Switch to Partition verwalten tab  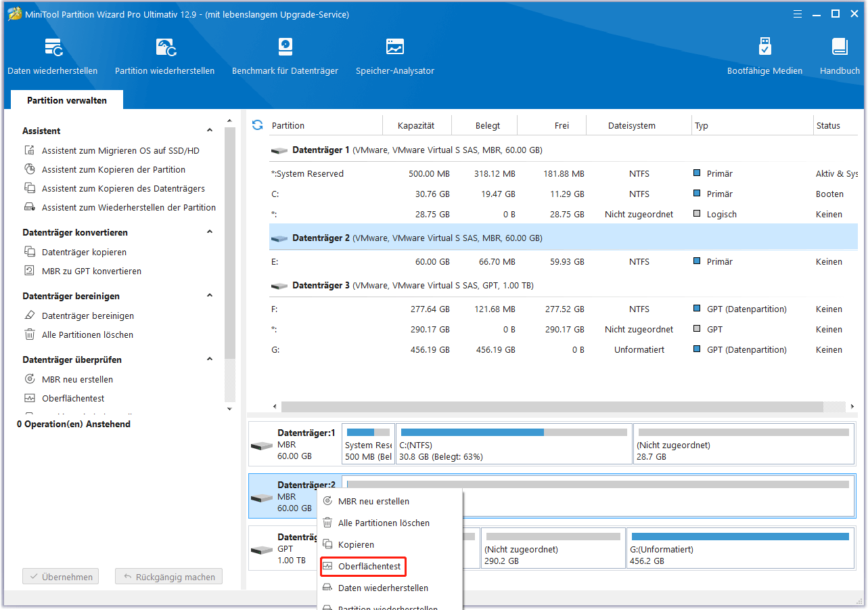(x=67, y=100)
